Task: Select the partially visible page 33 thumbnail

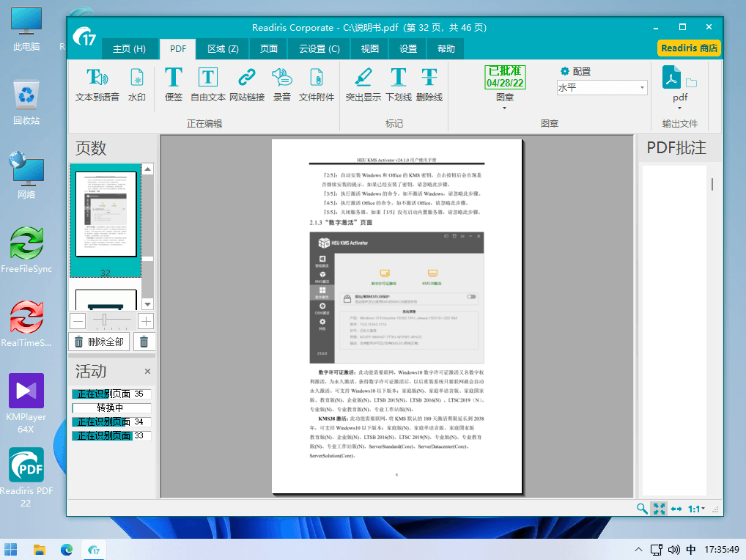Action: (106, 300)
